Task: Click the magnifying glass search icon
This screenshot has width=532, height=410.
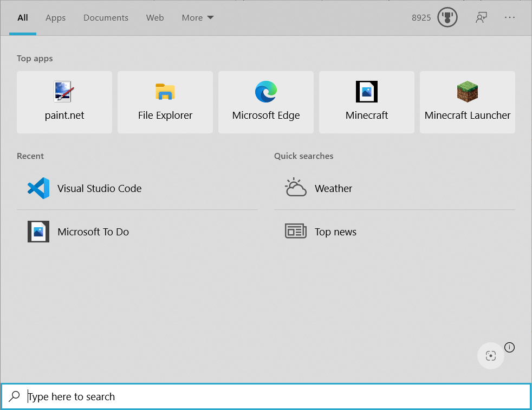Action: click(15, 396)
